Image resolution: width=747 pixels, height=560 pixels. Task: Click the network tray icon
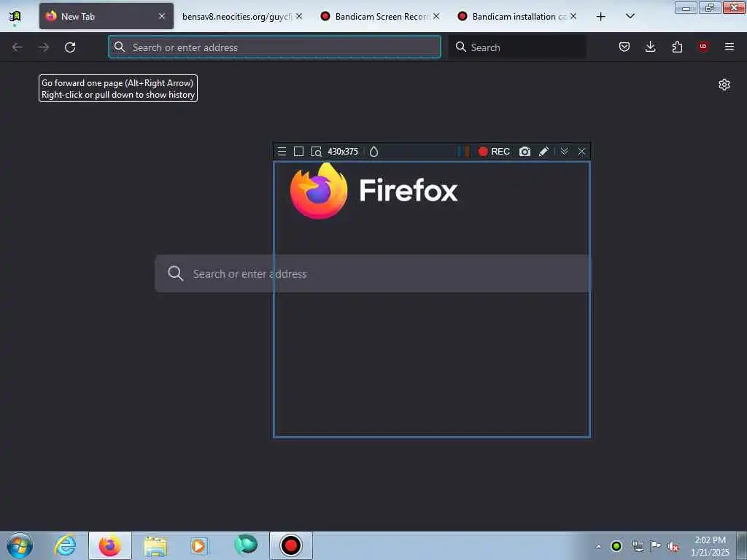638,546
